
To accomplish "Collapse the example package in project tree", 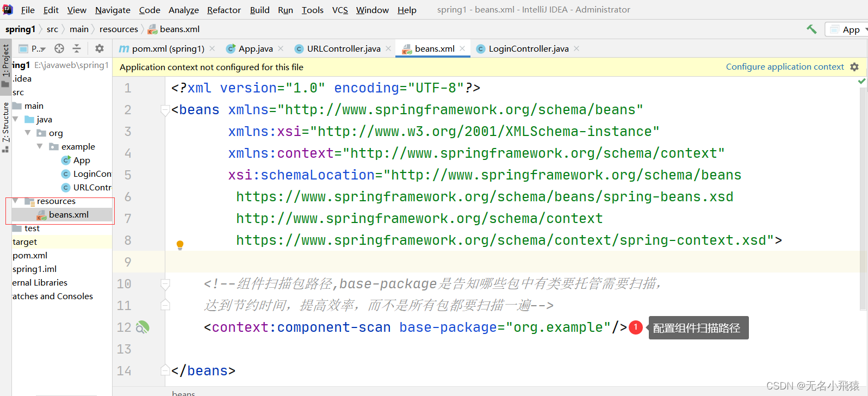I will pos(40,146).
